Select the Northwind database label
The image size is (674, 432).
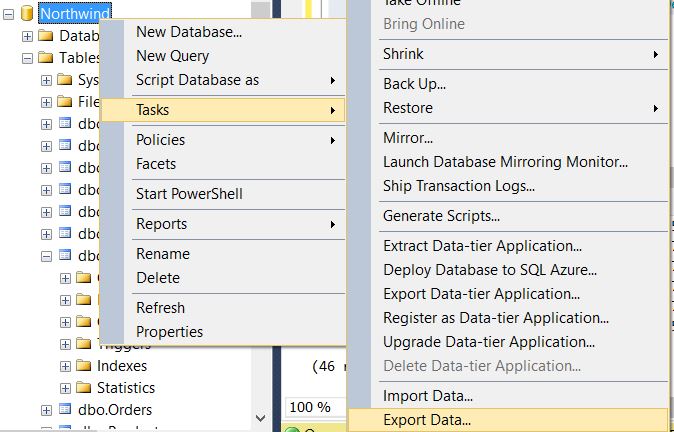click(x=75, y=13)
